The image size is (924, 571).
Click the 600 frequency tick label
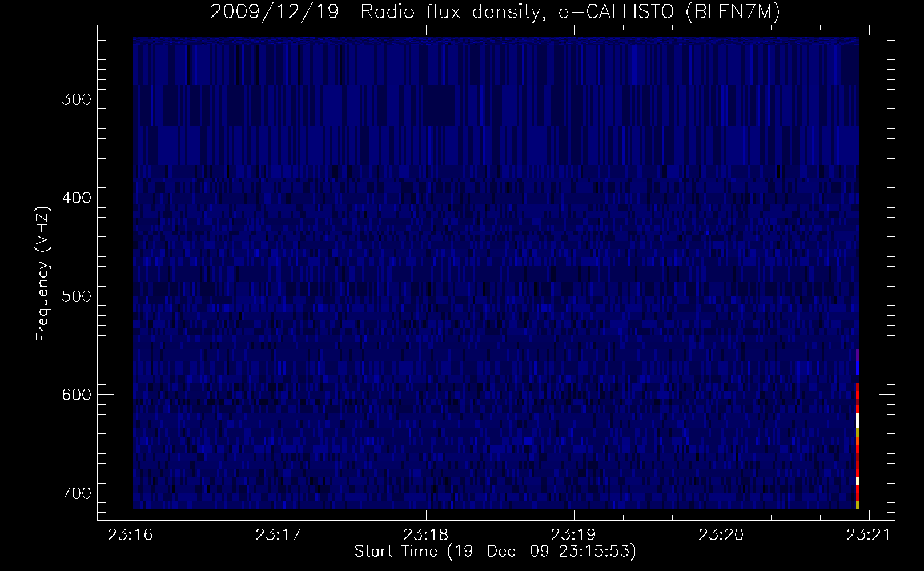tap(76, 394)
